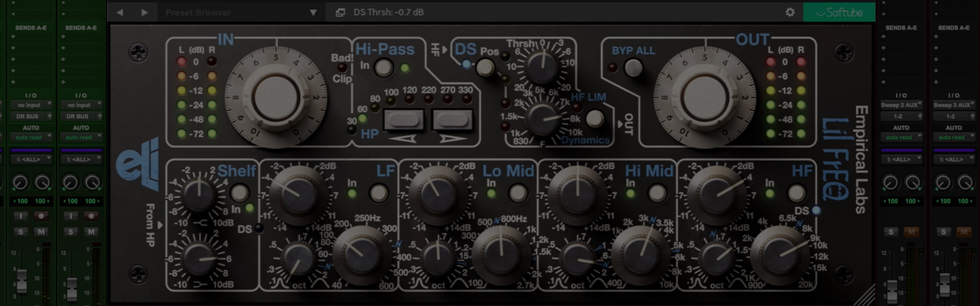This screenshot has width=980, height=306.
Task: Toggle the Hi-Pass In button
Action: tap(383, 67)
